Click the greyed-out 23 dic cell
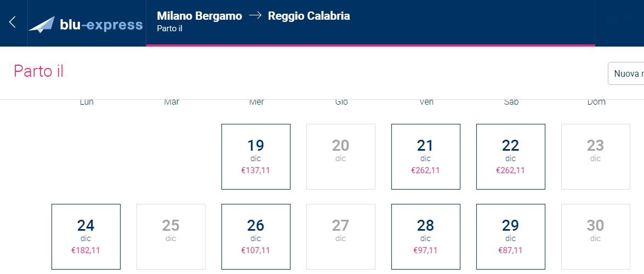Screen dimensions: 644x274 pos(595,156)
